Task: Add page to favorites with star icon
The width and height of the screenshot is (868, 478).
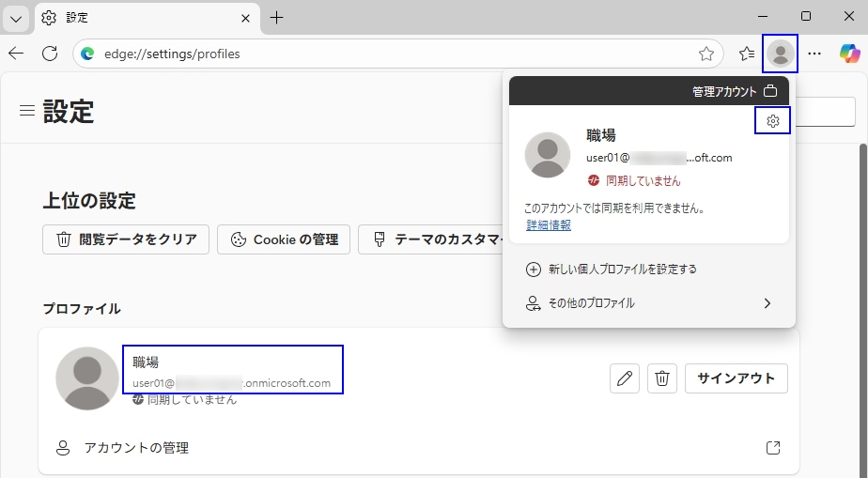Action: (x=706, y=54)
